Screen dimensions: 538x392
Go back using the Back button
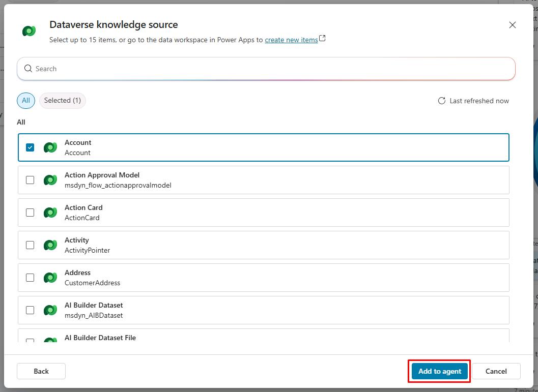[x=41, y=371]
